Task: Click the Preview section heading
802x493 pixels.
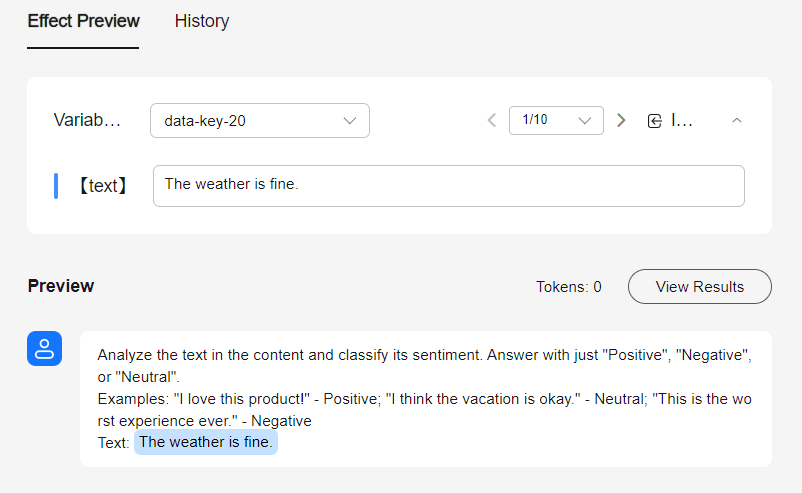Action: tap(61, 286)
